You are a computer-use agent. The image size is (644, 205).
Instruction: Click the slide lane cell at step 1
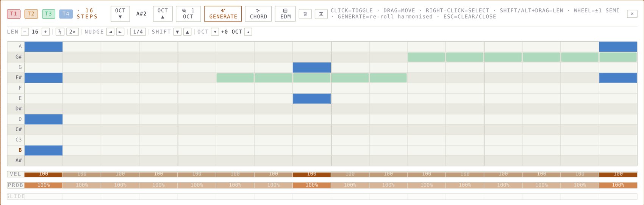(44, 197)
